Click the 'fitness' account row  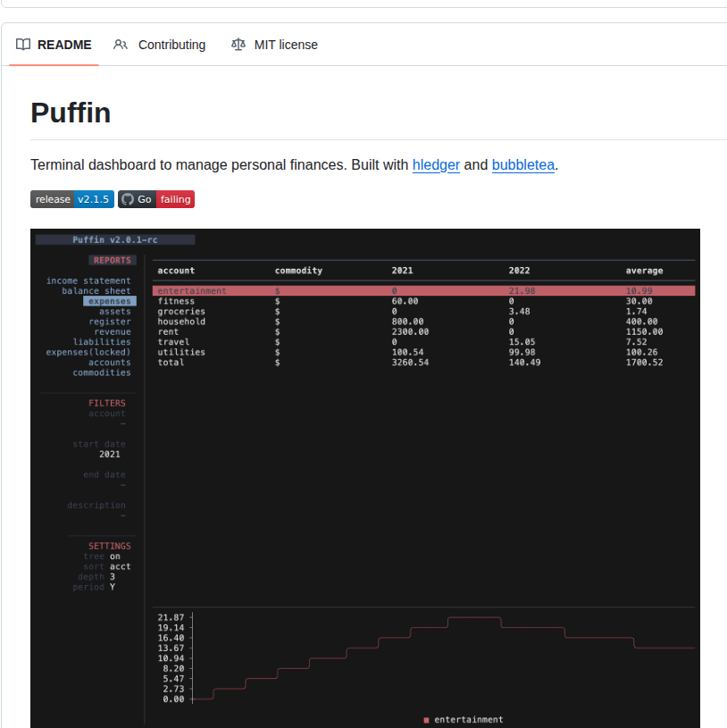coord(423,301)
